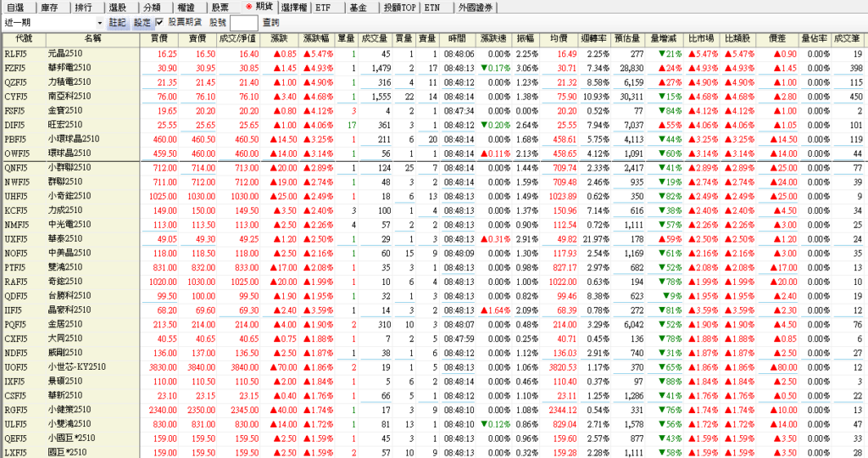The width and height of the screenshot is (868, 458).
Task: Open the 外國證券 tab
Action: (x=479, y=7)
